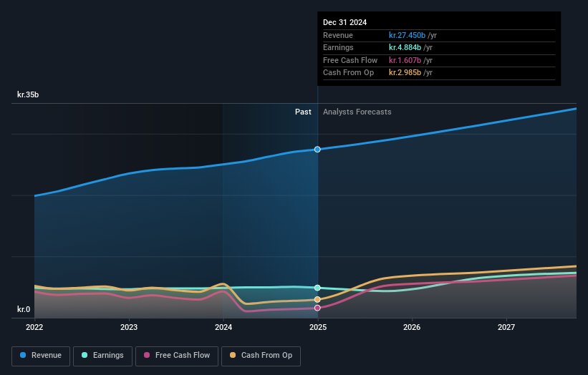The image size is (588, 375).
Task: Click the 2024 x-axis label
Action: 223,327
